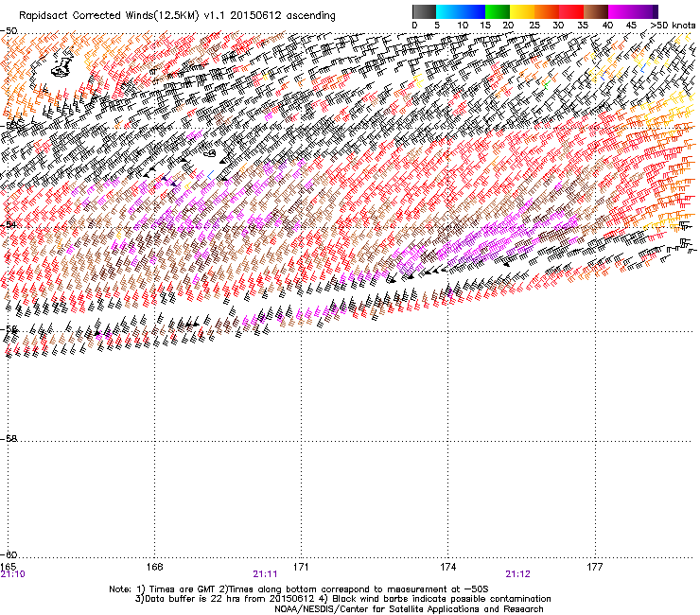Click the red 30-35 knots legend segment

[571, 11]
